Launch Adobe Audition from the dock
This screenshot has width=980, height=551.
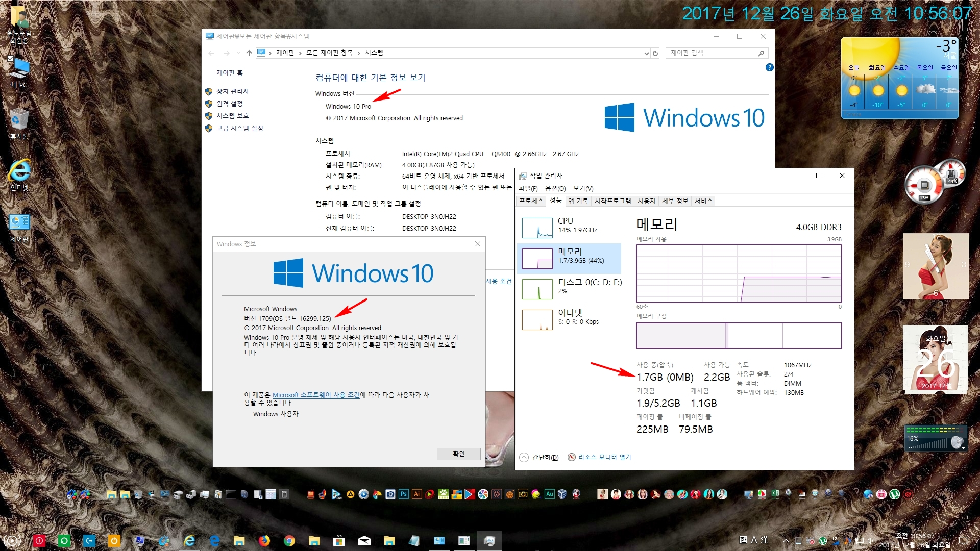[x=549, y=494]
